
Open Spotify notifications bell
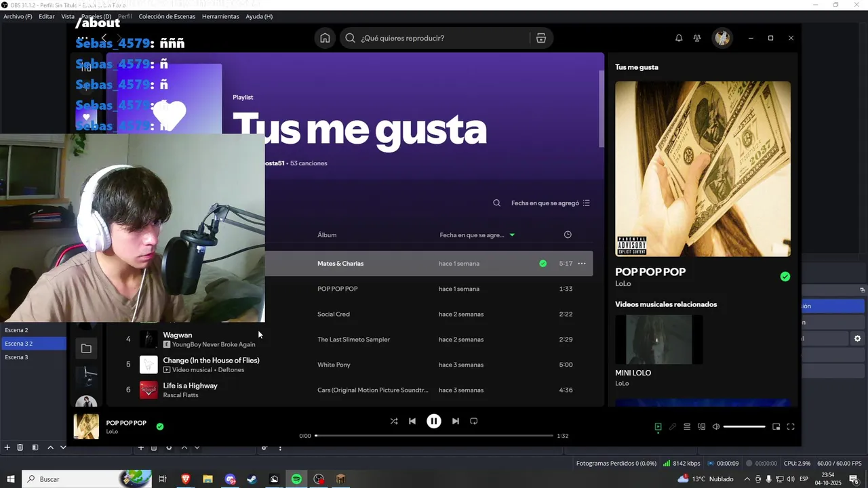(x=679, y=38)
